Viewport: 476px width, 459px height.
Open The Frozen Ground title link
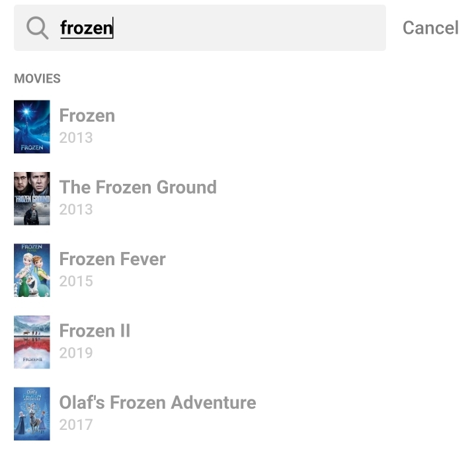[x=138, y=187]
